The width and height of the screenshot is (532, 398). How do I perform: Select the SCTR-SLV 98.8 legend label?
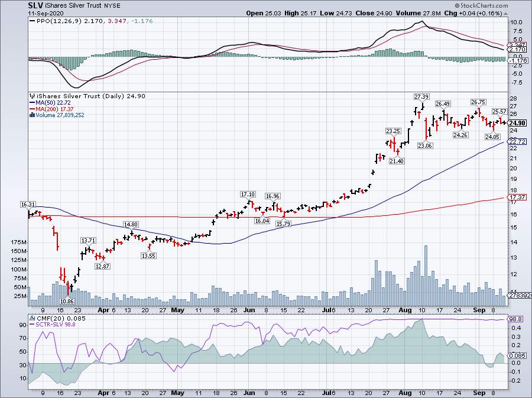[x=56, y=325]
